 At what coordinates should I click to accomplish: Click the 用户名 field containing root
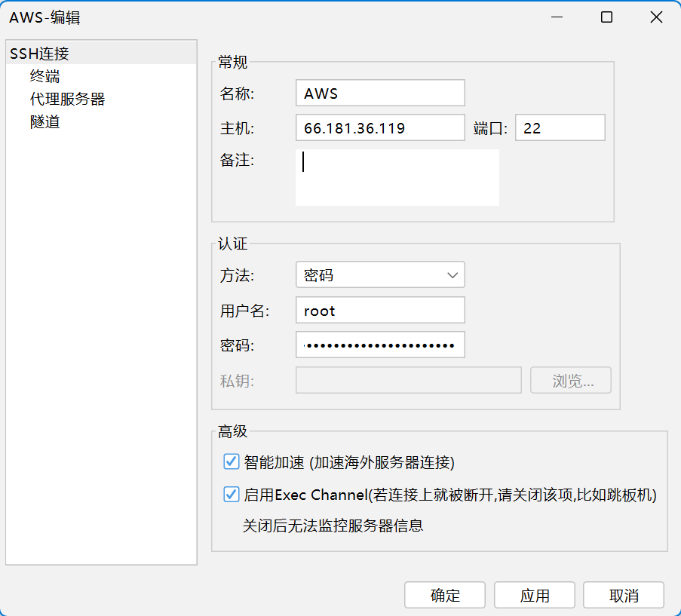click(380, 311)
